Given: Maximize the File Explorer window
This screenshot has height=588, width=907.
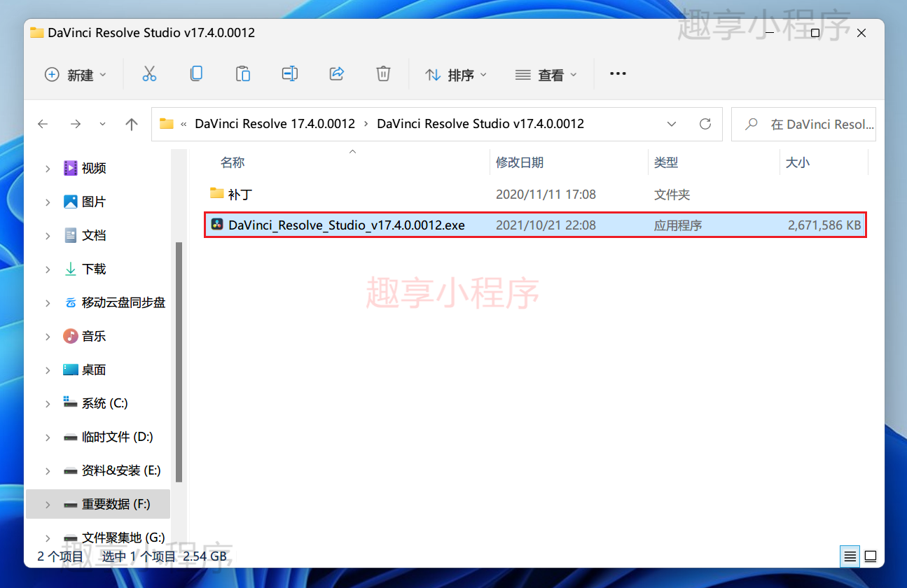Looking at the screenshot, I should (x=815, y=33).
